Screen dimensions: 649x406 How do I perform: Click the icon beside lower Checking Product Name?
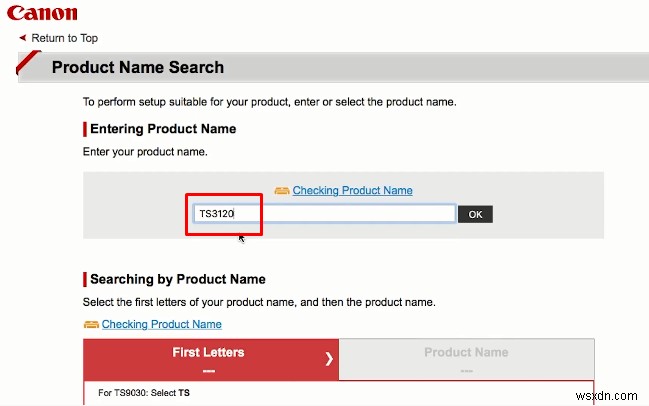[x=91, y=324]
